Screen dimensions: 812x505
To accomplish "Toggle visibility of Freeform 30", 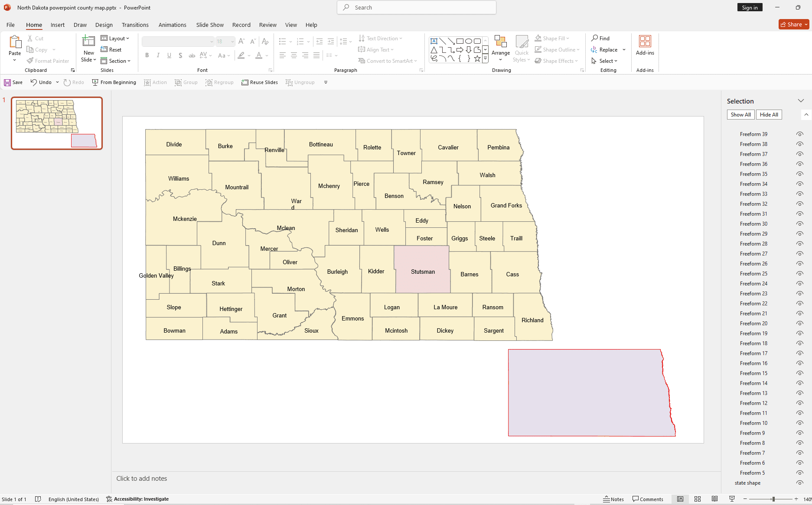I will click(800, 224).
